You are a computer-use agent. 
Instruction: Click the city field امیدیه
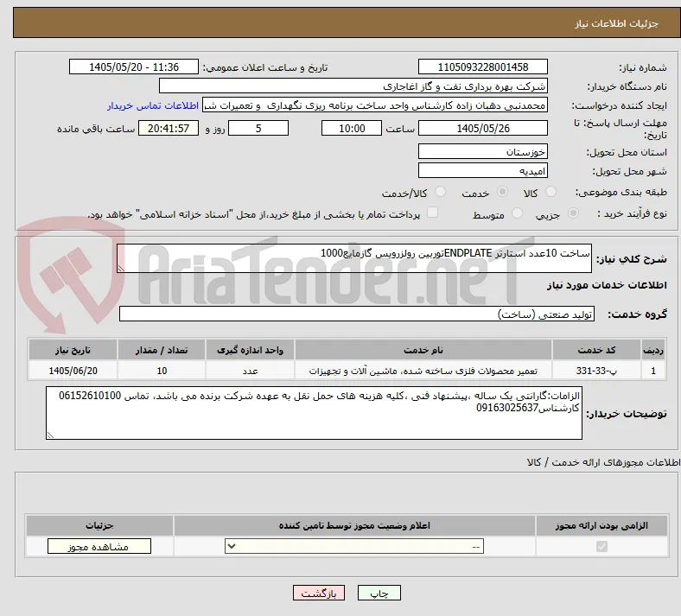482,170
